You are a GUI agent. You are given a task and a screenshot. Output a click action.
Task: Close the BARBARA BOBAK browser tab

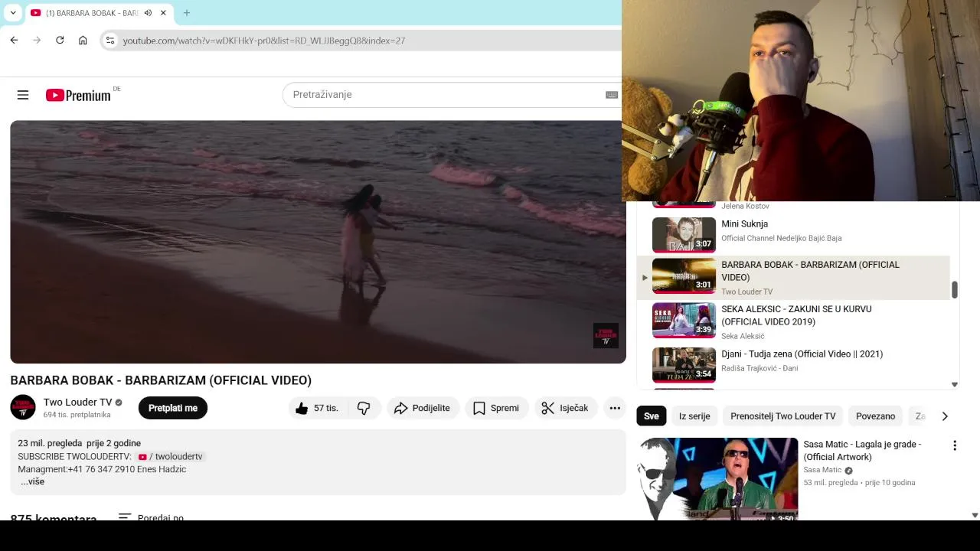tap(163, 13)
